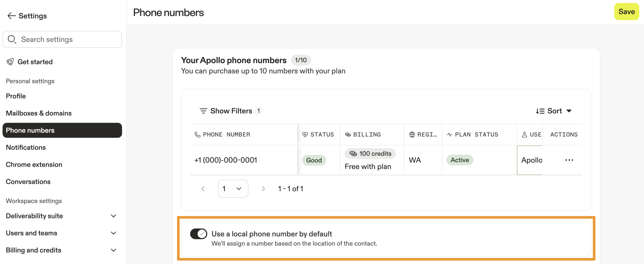Click the 100 credits coin badge
Viewport: 644px width, 264px height.
pyautogui.click(x=370, y=154)
